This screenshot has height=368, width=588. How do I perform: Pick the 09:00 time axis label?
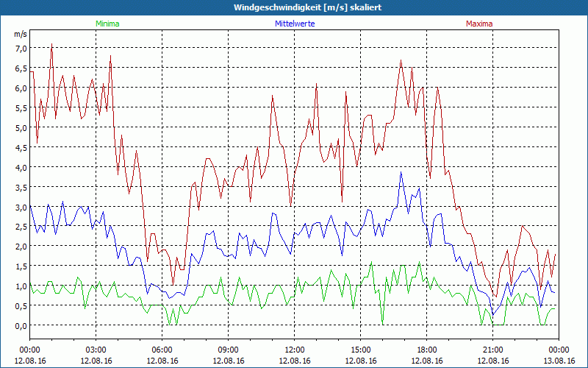(x=229, y=350)
